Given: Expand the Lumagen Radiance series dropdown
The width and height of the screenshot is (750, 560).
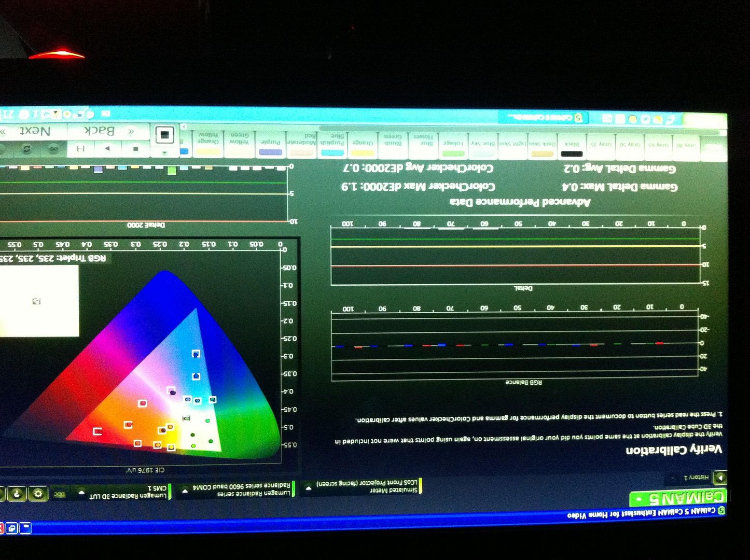Looking at the screenshot, I should (184, 490).
